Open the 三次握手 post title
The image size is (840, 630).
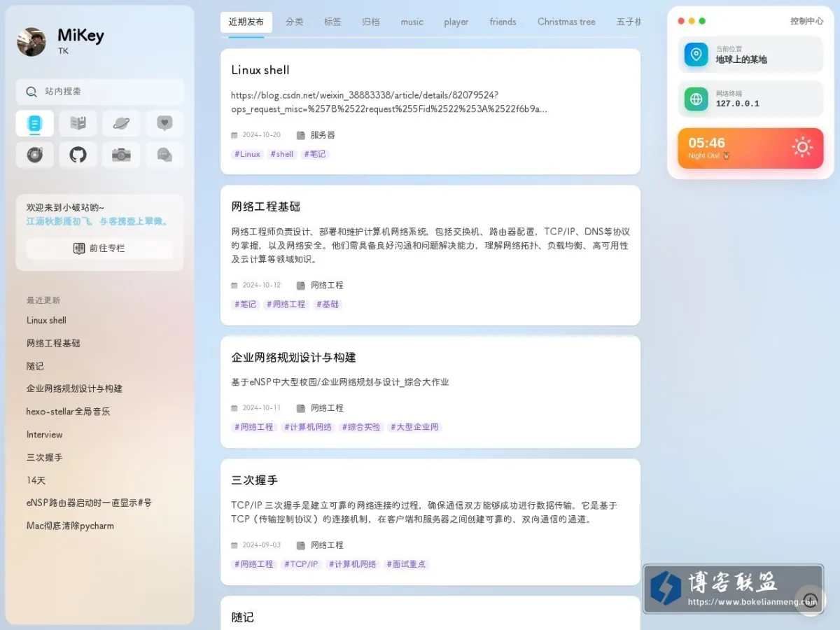pyautogui.click(x=255, y=480)
